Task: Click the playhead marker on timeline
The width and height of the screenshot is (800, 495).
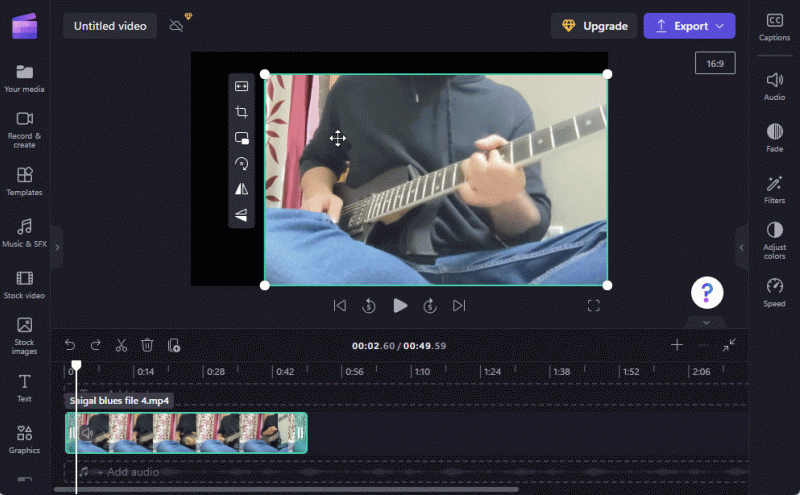Action: pos(76,365)
